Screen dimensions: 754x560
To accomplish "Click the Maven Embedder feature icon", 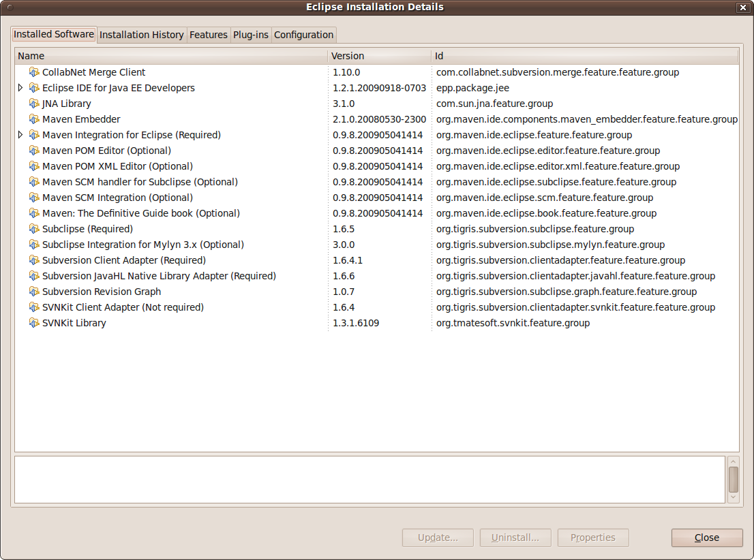I will point(34,119).
